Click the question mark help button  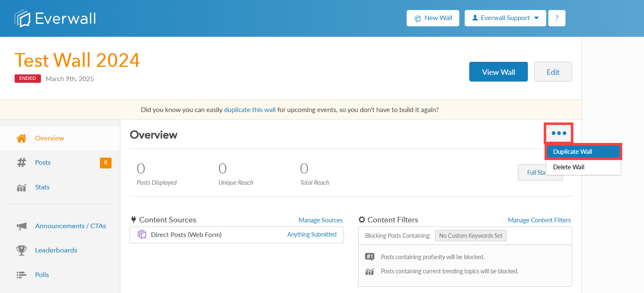point(557,18)
